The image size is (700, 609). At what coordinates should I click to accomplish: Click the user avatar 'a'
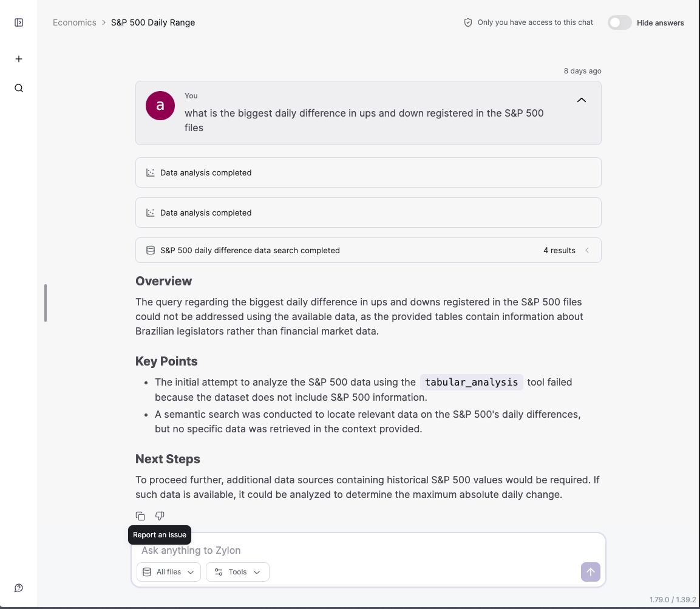(x=160, y=106)
